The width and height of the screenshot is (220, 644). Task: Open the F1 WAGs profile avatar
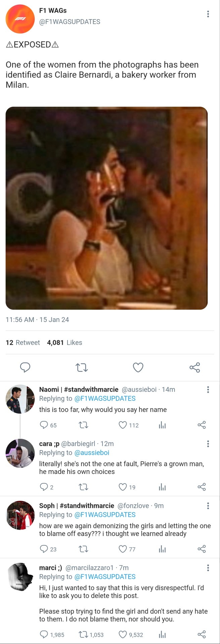pyautogui.click(x=20, y=19)
